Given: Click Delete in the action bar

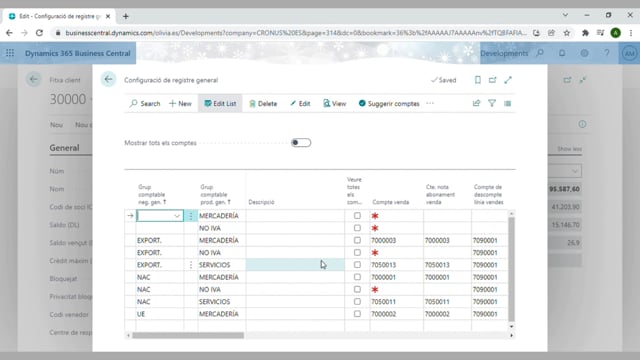Looking at the screenshot, I should pos(263,103).
